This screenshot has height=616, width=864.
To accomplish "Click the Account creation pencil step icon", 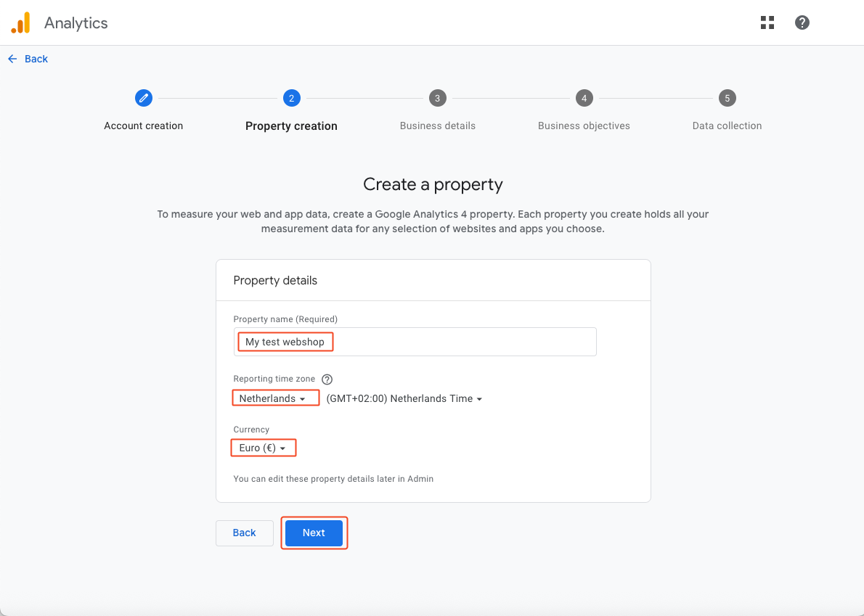I will 143,98.
